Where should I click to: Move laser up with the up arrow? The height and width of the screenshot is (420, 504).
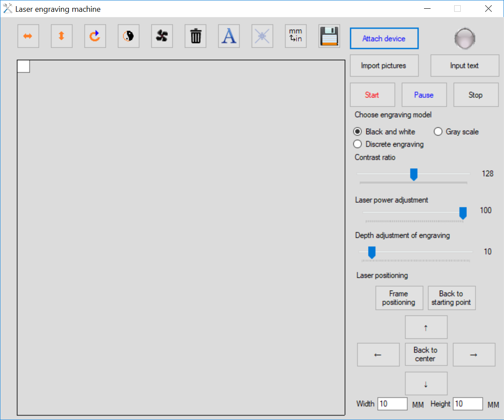tap(426, 327)
